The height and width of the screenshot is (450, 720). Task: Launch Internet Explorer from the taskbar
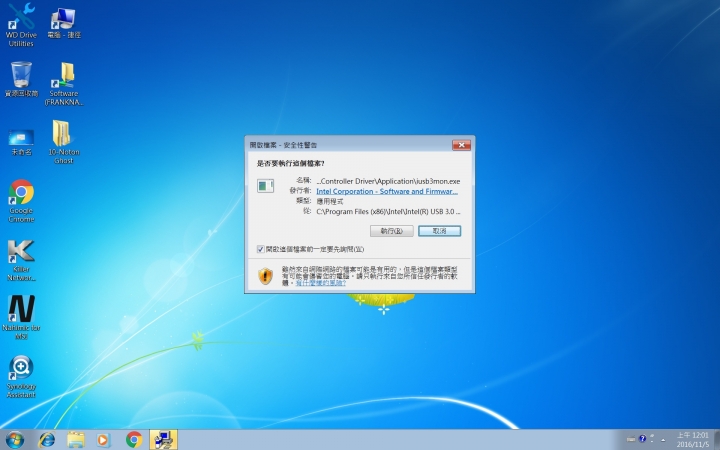pos(47,439)
